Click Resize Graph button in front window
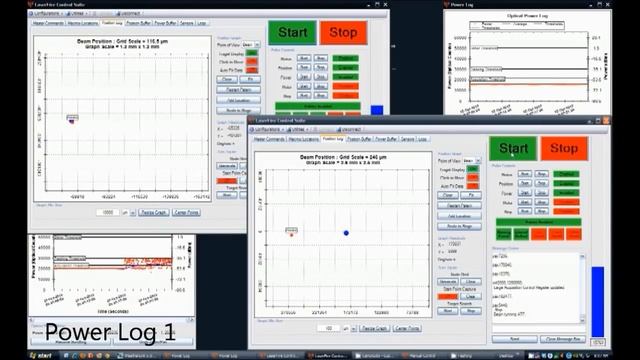 (x=374, y=329)
